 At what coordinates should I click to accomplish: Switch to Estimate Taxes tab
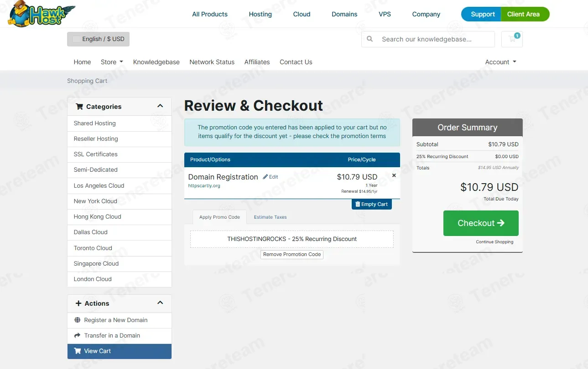click(271, 217)
